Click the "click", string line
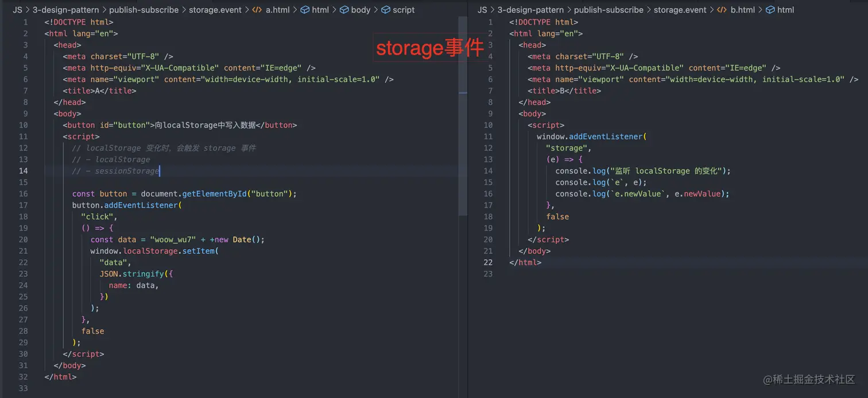The height and width of the screenshot is (398, 868). (99, 217)
